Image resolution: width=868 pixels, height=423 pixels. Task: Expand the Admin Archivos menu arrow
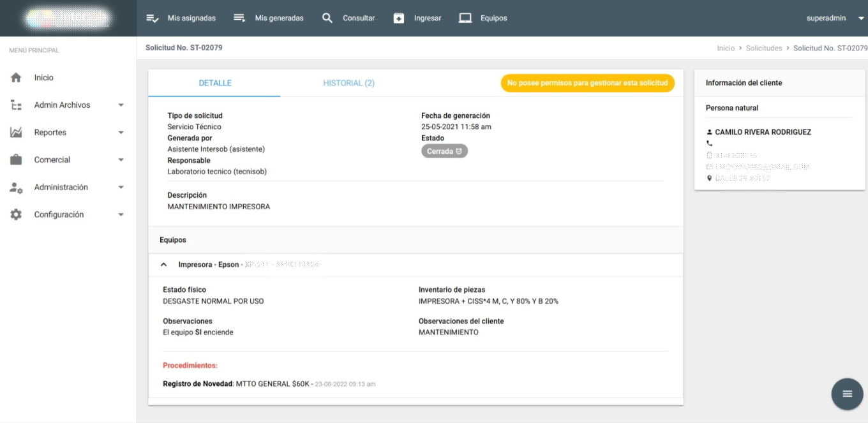[x=121, y=105]
